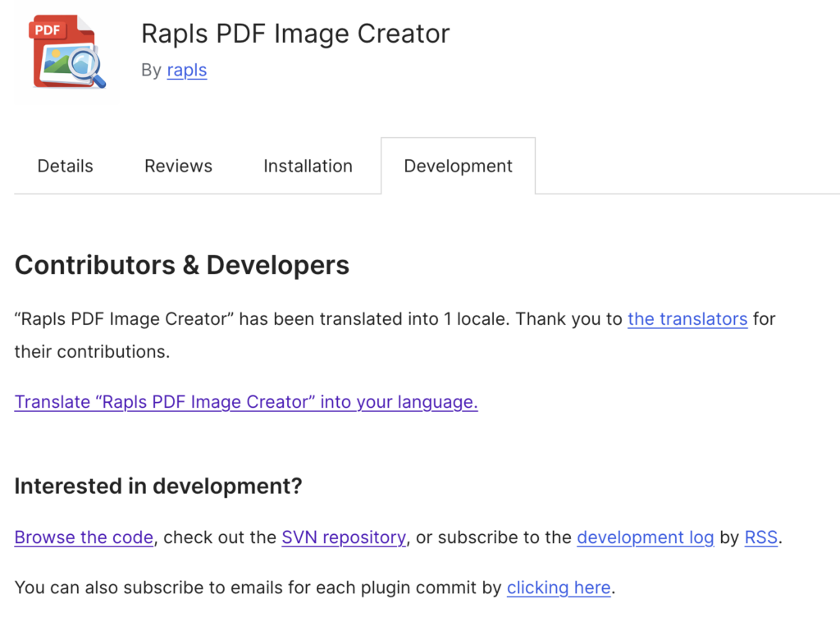Image resolution: width=840 pixels, height=617 pixels.
Task: Switch to the Details tab
Action: [66, 166]
